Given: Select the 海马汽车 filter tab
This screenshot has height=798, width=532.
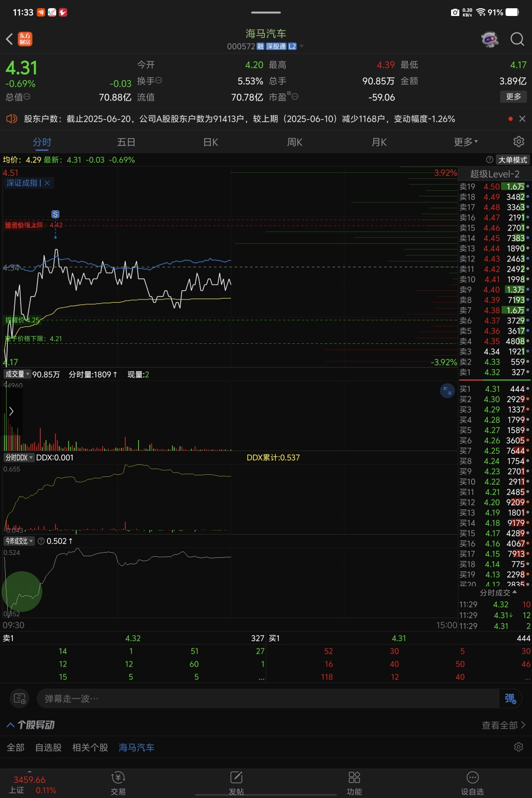Looking at the screenshot, I should tap(137, 747).
